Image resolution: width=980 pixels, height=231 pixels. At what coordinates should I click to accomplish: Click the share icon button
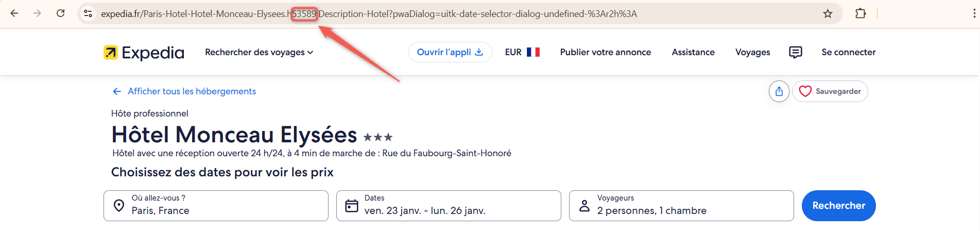[x=779, y=91]
